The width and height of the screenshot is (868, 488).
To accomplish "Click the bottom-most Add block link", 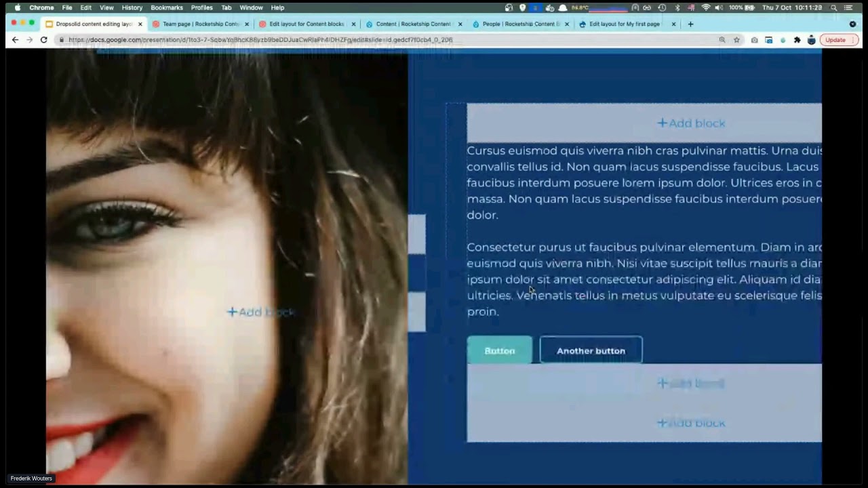I will [691, 423].
